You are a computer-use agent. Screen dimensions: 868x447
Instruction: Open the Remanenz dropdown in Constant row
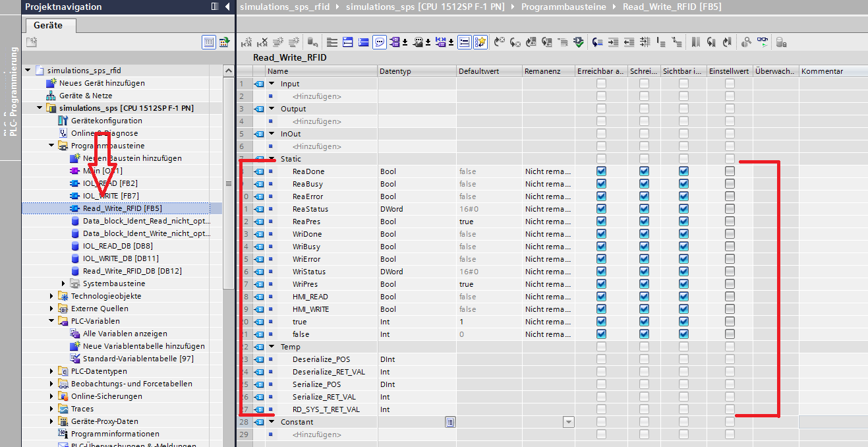click(567, 422)
